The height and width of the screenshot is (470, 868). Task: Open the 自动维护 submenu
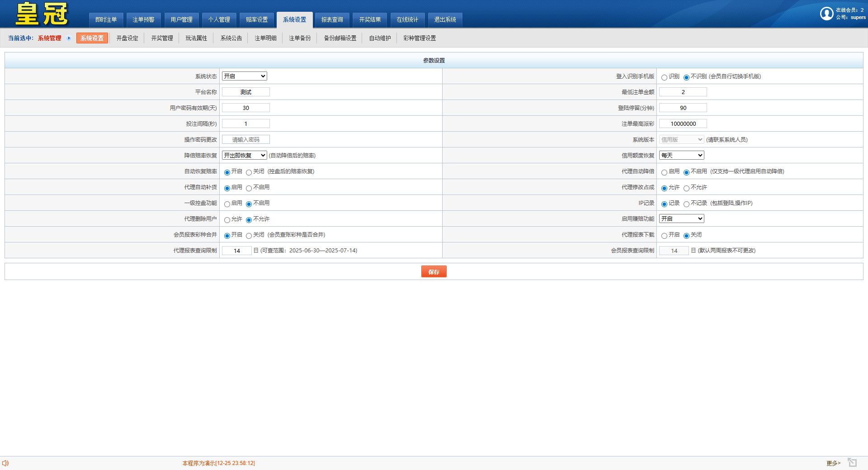click(380, 38)
